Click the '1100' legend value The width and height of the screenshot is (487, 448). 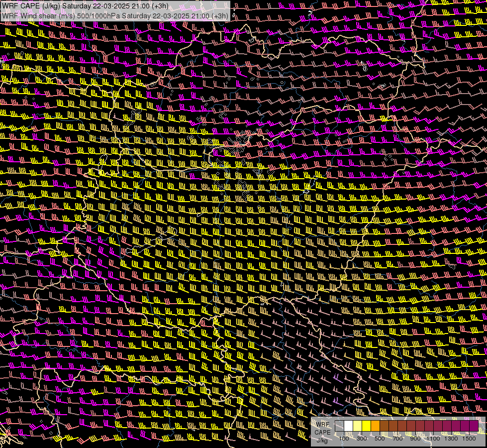click(433, 439)
